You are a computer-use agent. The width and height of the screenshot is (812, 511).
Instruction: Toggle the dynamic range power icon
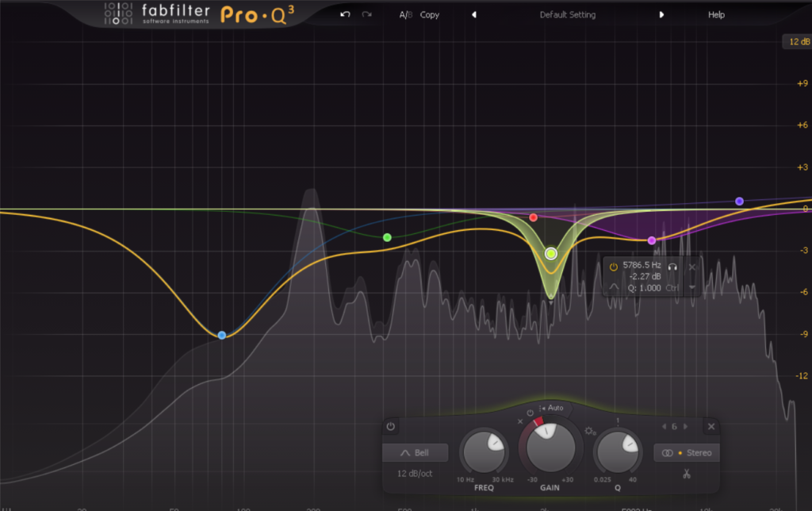click(530, 413)
